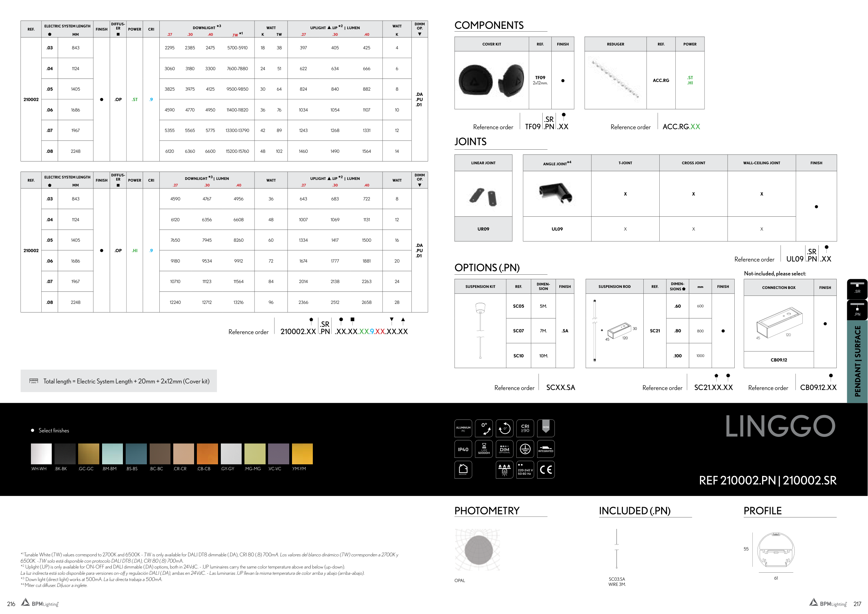Click the Indoor house icon
Screen dimensions: 868x614
463,470
